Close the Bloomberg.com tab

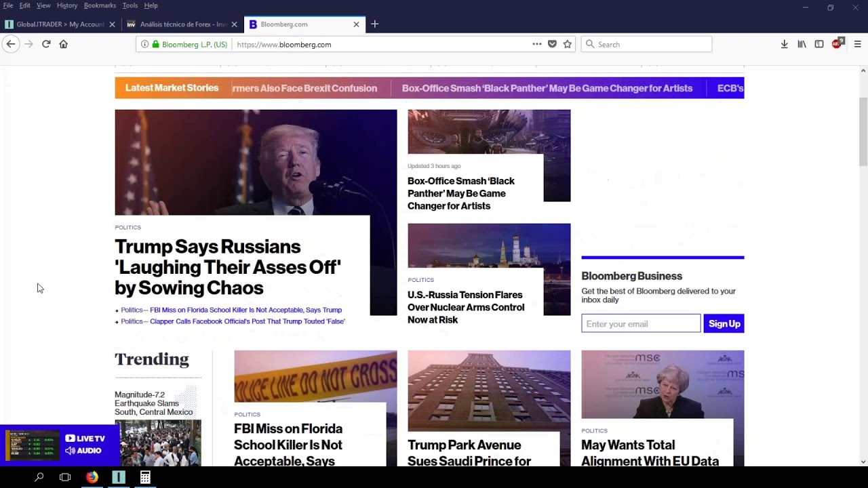pyautogui.click(x=356, y=24)
